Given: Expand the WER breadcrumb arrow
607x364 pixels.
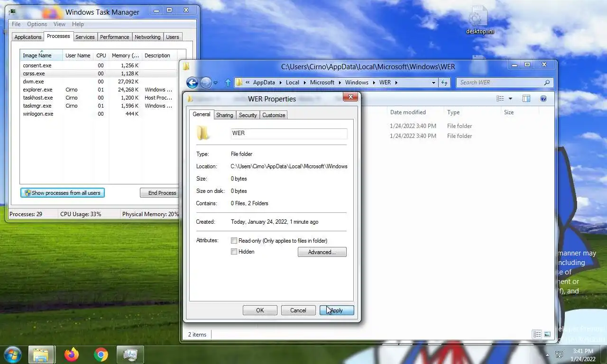Looking at the screenshot, I should pos(396,82).
